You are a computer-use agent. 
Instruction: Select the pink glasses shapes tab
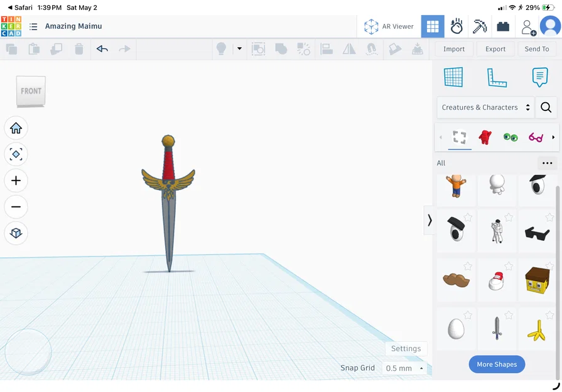[536, 137]
